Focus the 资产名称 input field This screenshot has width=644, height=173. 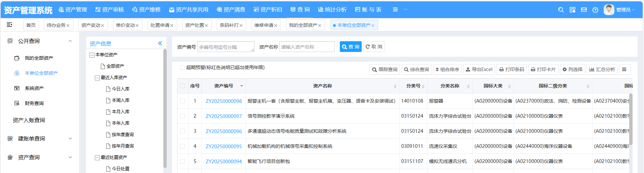[x=307, y=47]
